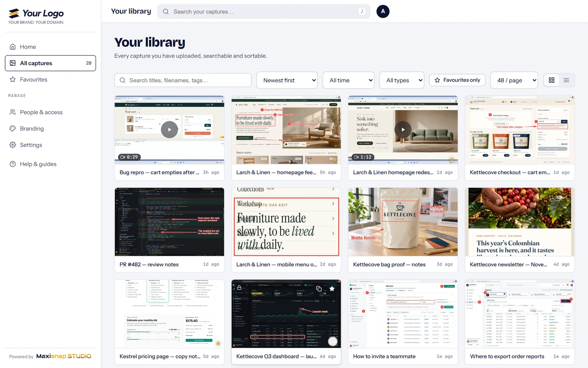Click the Your Logo brand mark

click(x=36, y=17)
